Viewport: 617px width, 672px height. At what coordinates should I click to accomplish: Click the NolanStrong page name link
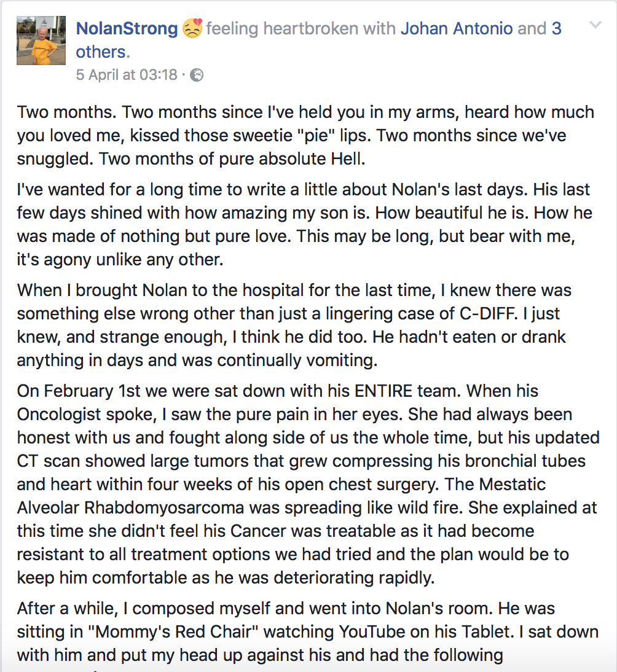[x=127, y=29]
